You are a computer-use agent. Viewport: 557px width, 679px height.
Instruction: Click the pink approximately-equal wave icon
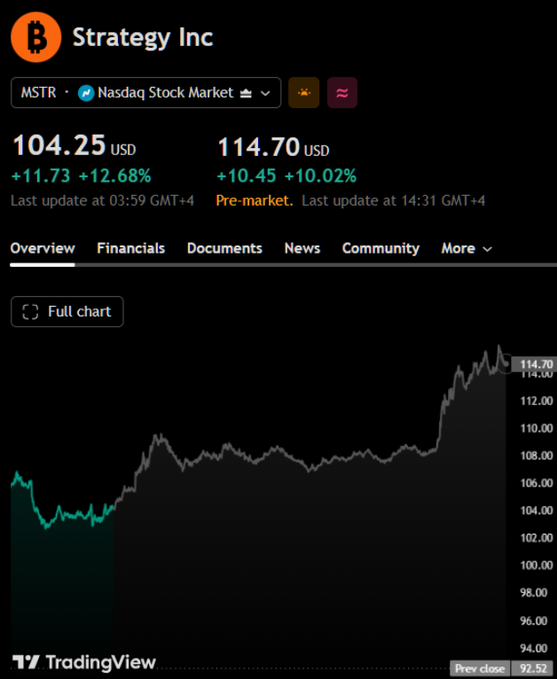point(342,93)
